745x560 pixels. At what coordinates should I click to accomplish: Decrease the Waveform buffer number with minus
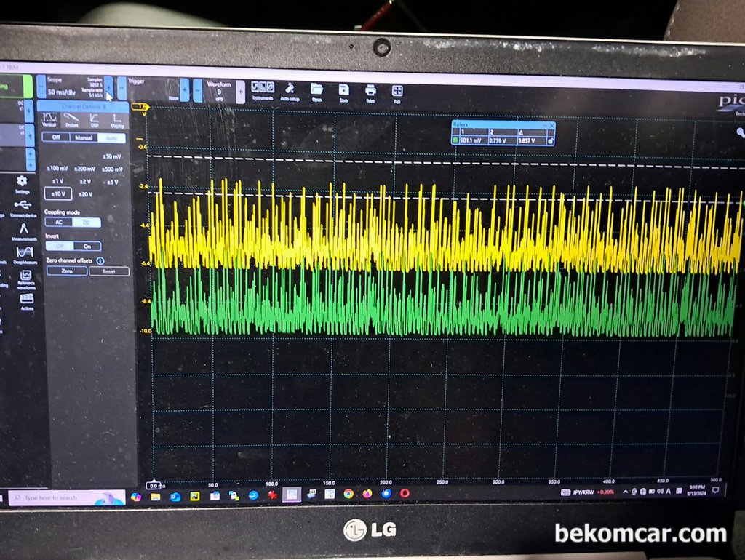pyautogui.click(x=198, y=91)
